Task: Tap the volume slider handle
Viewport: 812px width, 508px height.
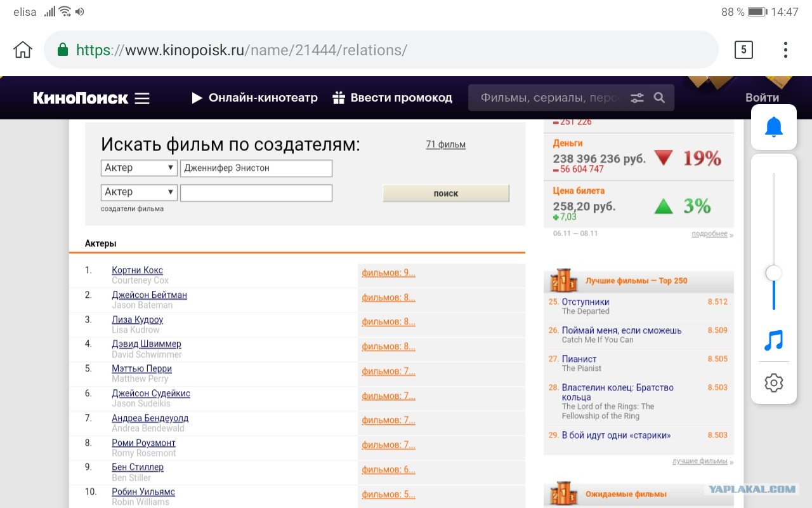Action: pos(773,273)
